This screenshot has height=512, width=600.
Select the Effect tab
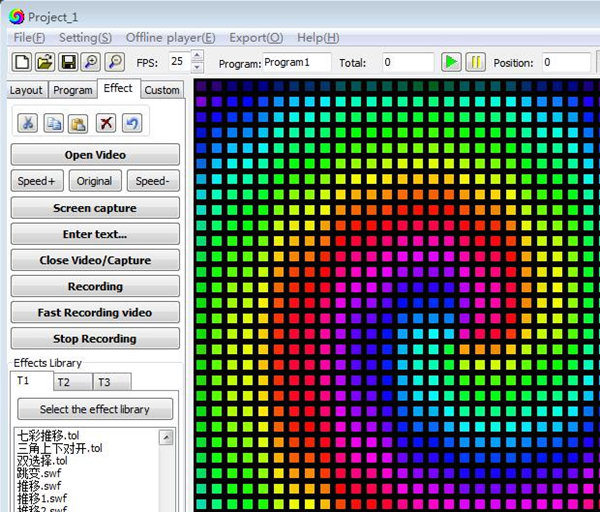tap(118, 88)
